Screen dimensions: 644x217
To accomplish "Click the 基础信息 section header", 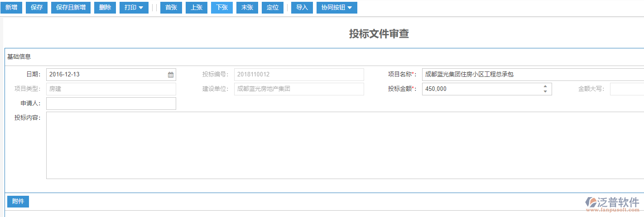I will (19, 57).
